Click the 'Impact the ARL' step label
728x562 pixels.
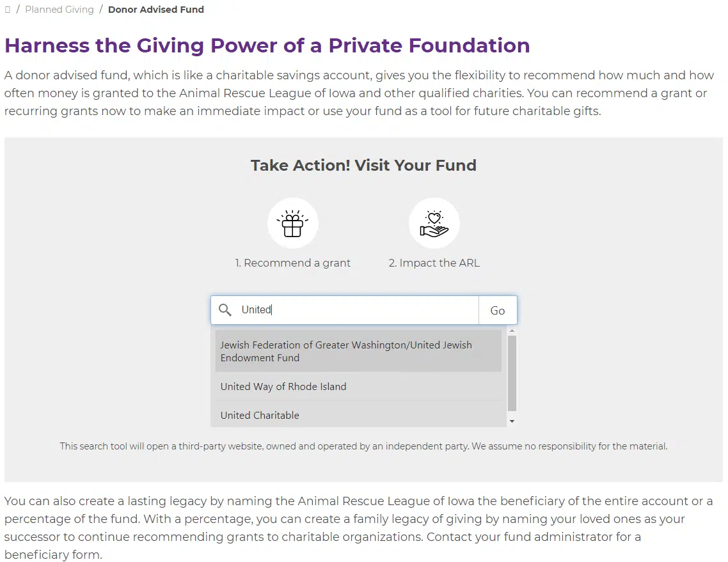click(x=434, y=263)
